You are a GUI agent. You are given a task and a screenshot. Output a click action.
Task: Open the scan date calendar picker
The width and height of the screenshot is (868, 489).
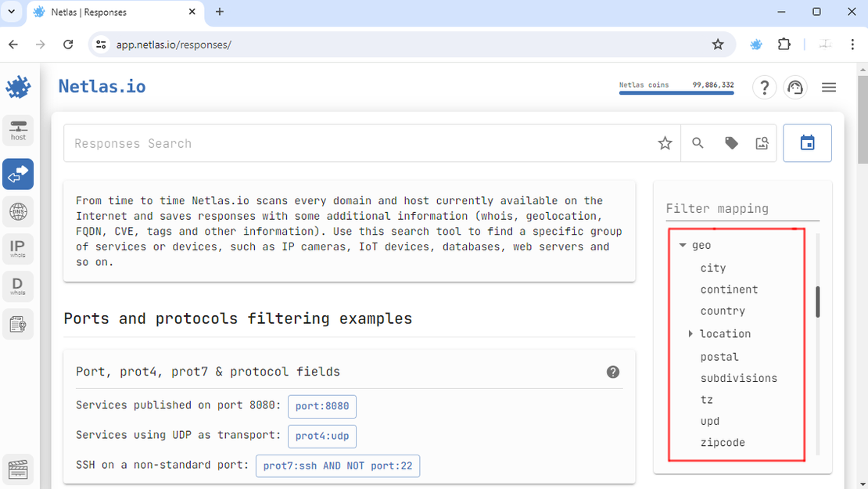tap(807, 142)
